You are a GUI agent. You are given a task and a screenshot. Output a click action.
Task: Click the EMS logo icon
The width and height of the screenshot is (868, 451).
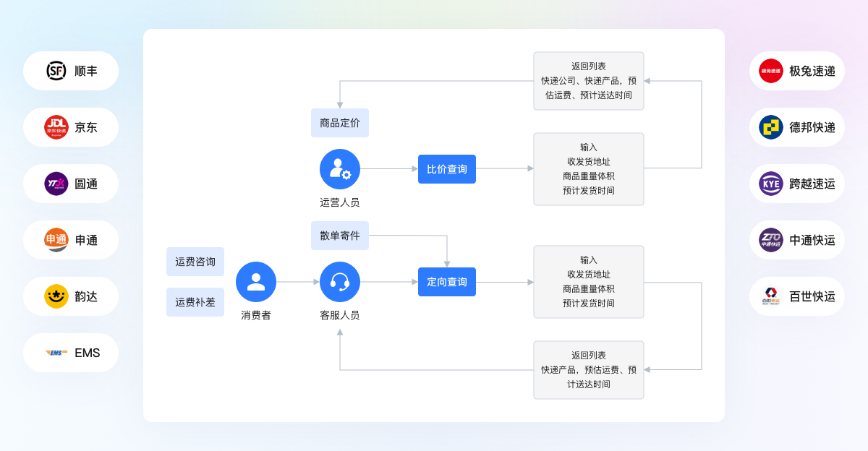pos(56,353)
